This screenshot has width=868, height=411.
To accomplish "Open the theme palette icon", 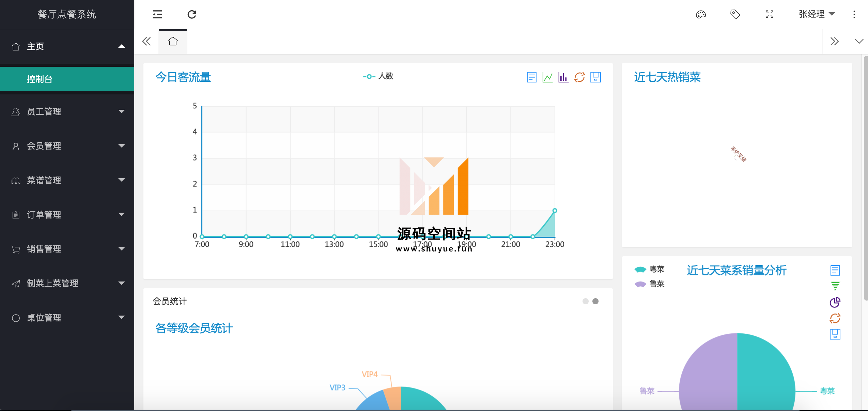I will pos(701,14).
